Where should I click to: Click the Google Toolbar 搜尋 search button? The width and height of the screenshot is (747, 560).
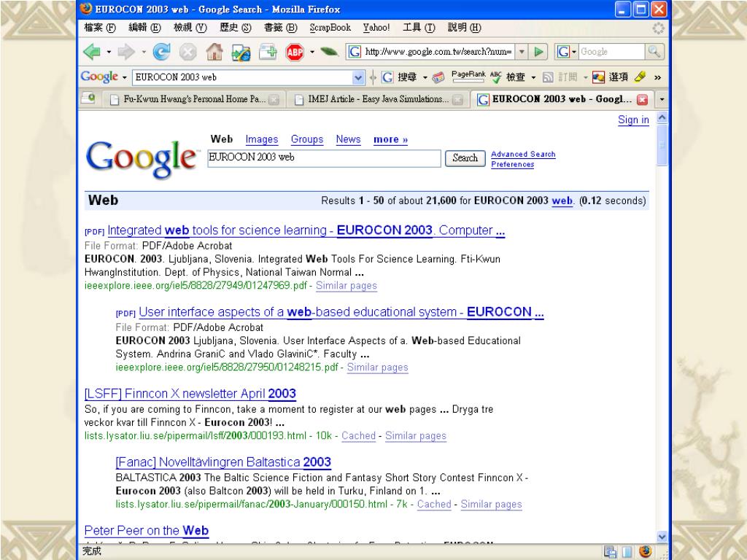tap(399, 77)
